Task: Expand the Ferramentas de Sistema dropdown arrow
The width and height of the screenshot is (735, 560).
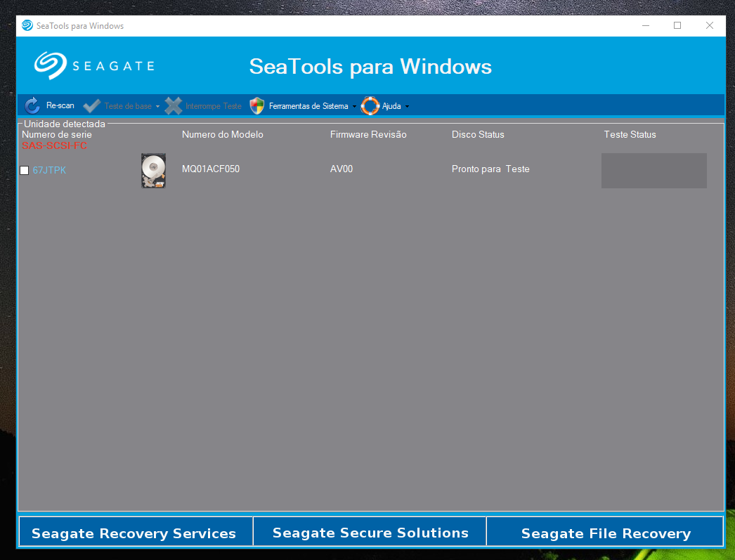Action: [354, 106]
